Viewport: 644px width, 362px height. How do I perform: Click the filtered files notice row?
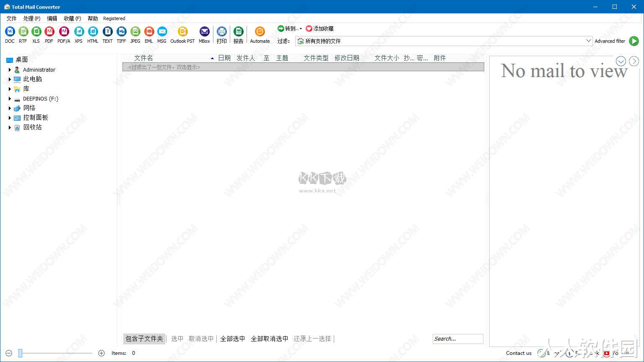coord(303,67)
